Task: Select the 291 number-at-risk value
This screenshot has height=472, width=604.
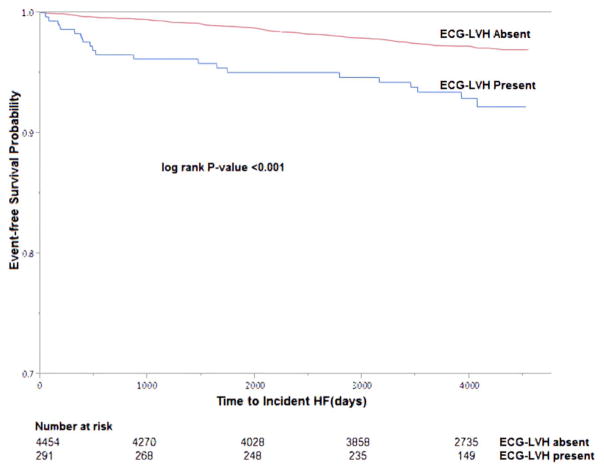Action: pyautogui.click(x=48, y=456)
